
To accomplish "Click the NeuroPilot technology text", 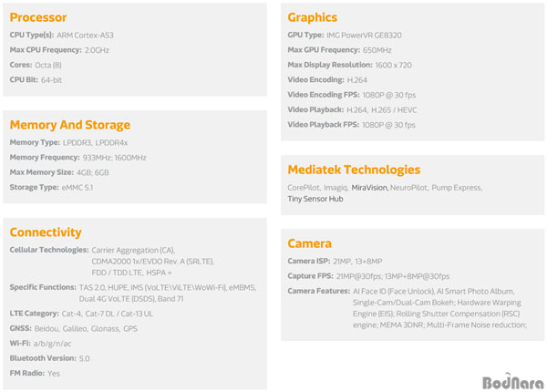I will [408, 188].
